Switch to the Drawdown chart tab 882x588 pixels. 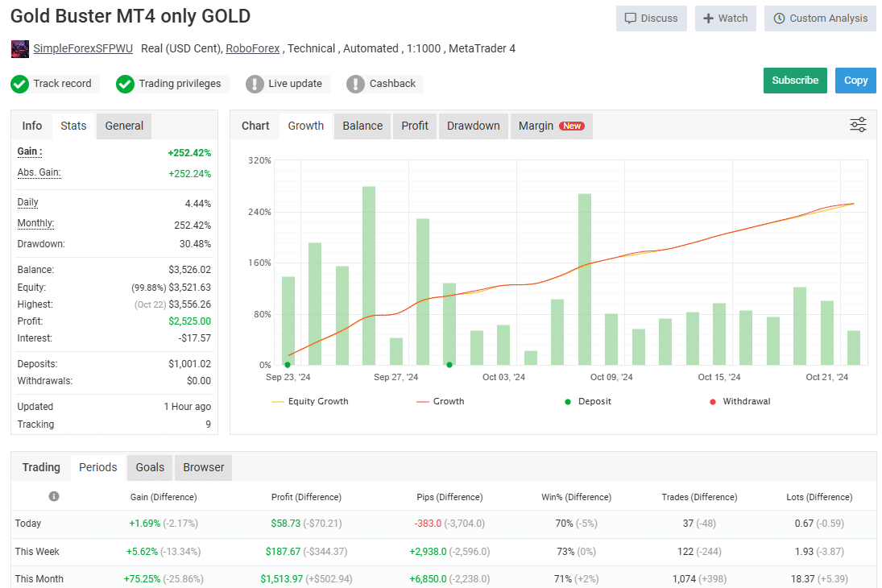(473, 126)
